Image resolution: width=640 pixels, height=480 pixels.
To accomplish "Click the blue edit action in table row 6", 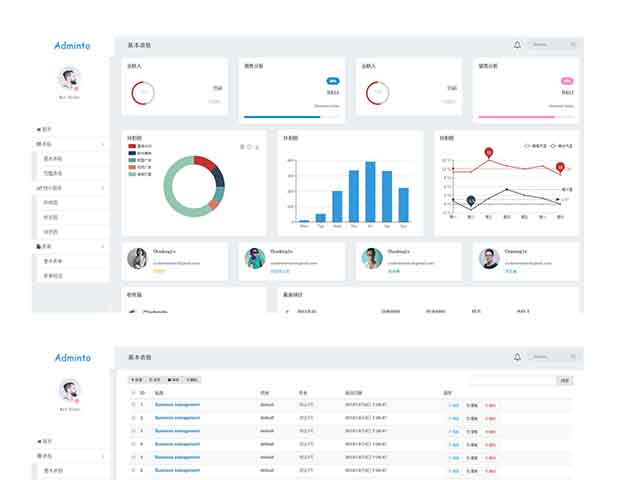I will (453, 471).
